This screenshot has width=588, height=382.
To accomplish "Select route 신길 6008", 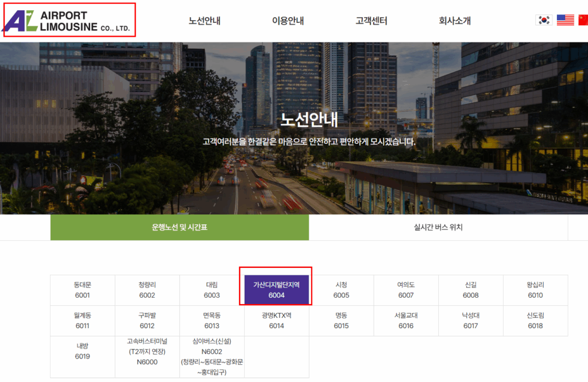I will tap(471, 290).
